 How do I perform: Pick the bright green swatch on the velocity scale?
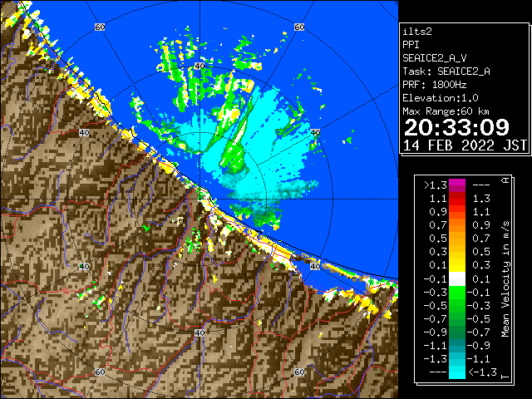pos(457,293)
